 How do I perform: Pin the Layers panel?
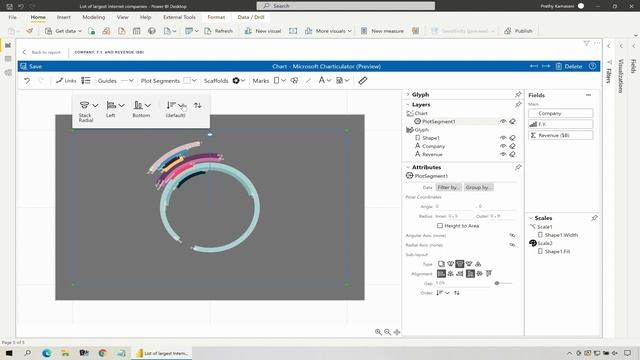tap(518, 104)
